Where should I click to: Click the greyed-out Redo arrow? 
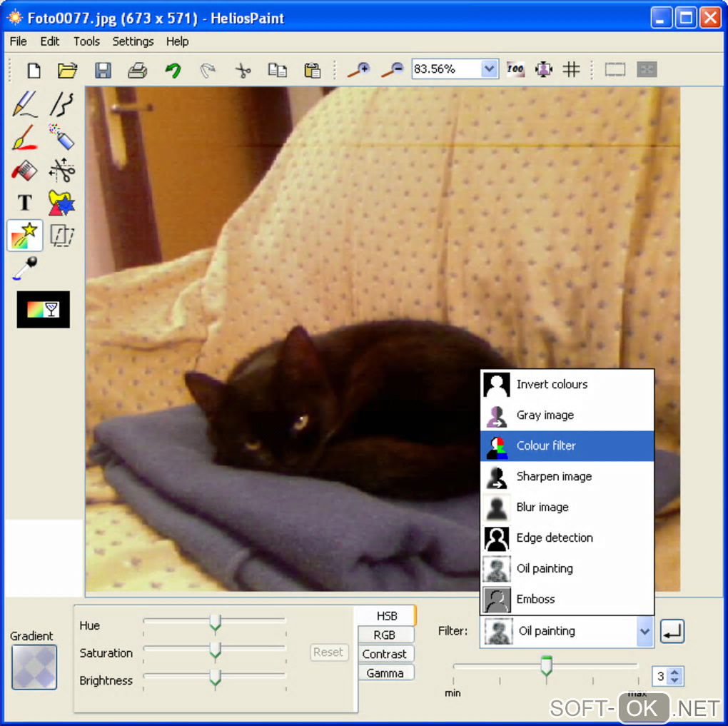tap(208, 70)
